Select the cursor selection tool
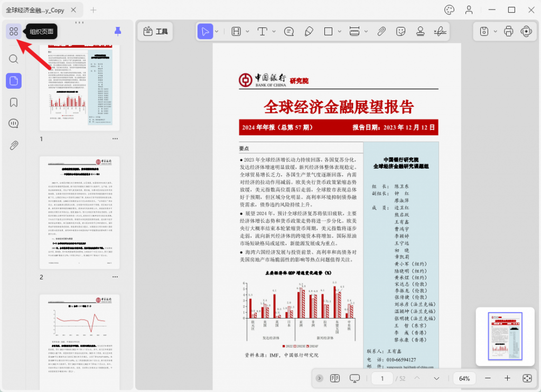The height and width of the screenshot is (392, 541). (x=205, y=31)
